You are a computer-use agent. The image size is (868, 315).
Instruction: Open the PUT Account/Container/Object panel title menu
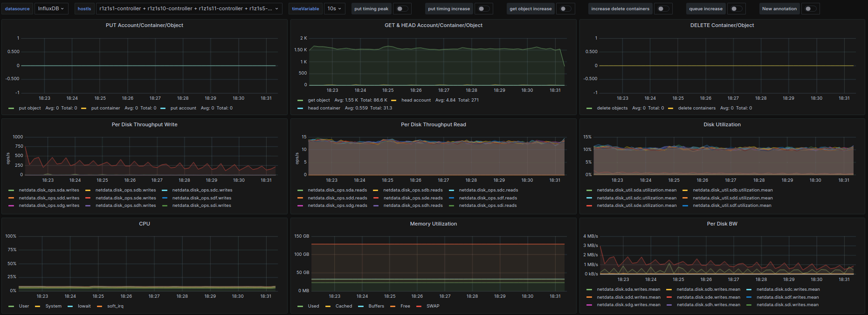[x=145, y=26]
